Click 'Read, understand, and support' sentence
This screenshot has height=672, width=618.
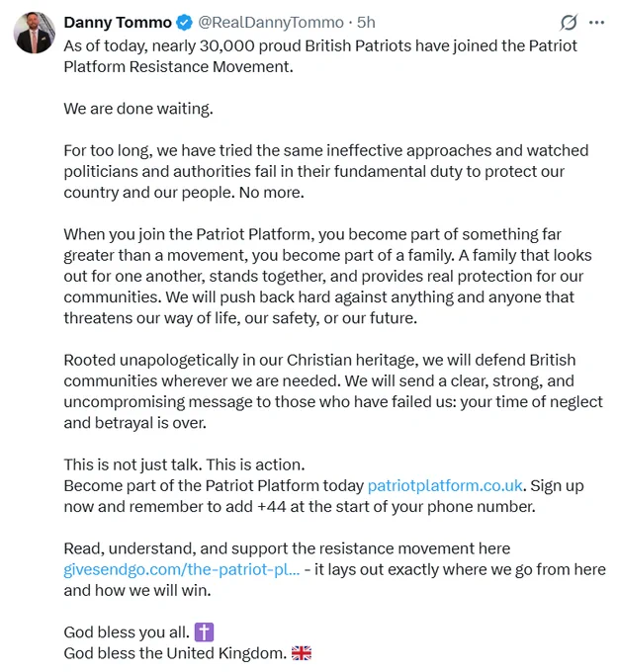click(287, 548)
